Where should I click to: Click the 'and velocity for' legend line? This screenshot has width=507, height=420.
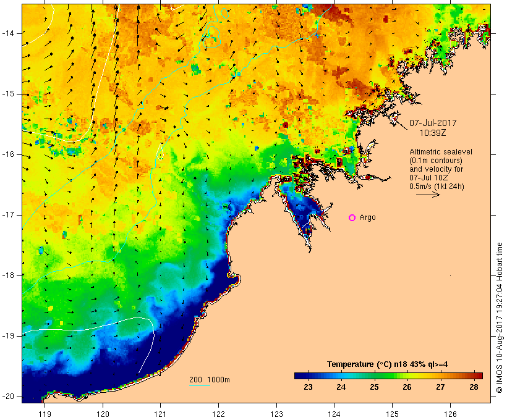coord(436,169)
